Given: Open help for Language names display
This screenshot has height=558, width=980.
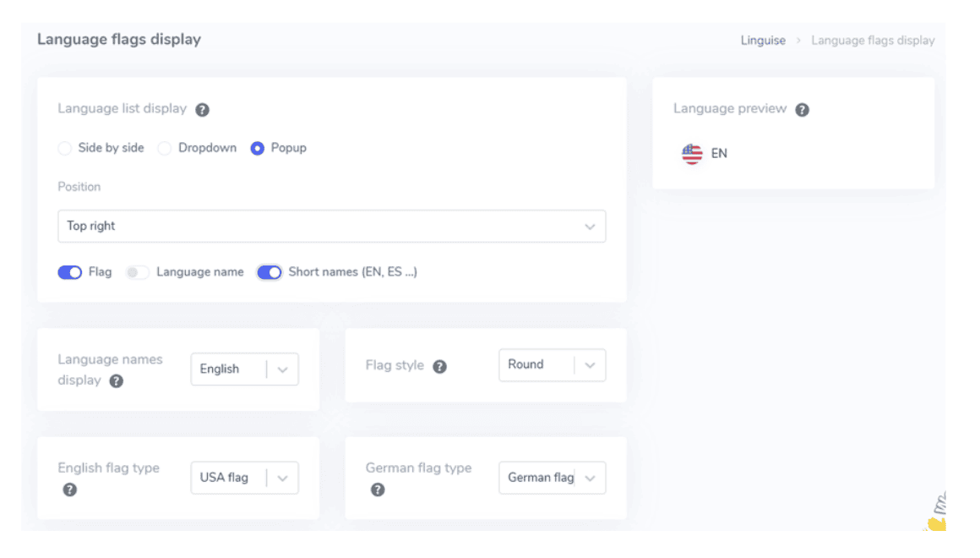Looking at the screenshot, I should (x=117, y=381).
